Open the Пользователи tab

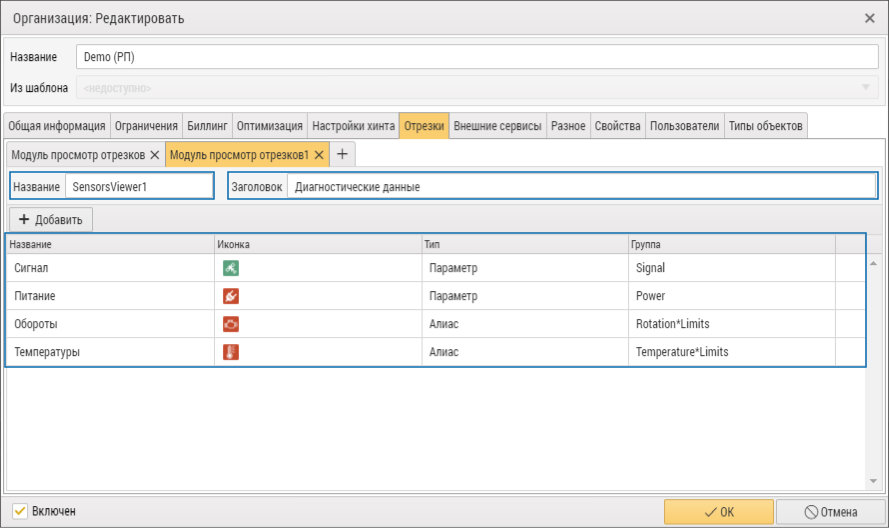point(685,126)
